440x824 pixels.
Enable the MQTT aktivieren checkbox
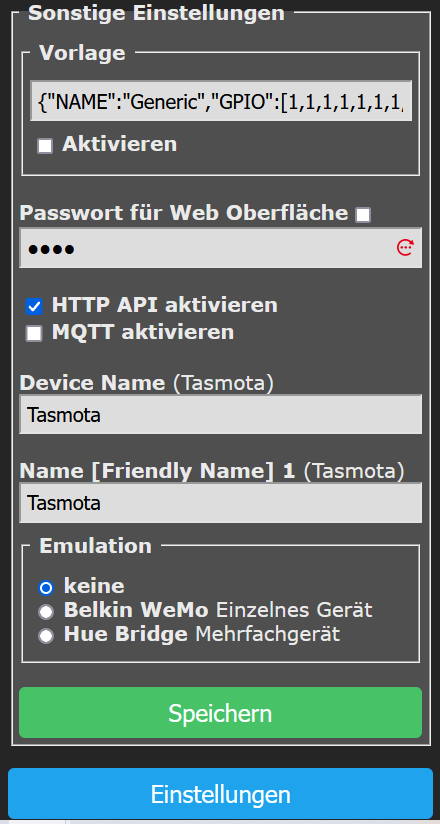click(34, 334)
